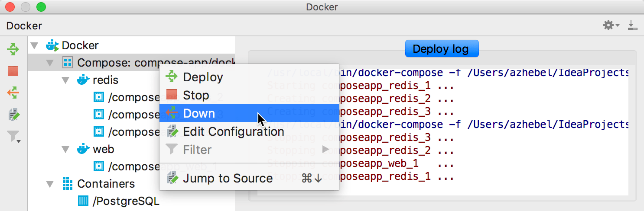Click the web_1 container icon

tap(99, 166)
